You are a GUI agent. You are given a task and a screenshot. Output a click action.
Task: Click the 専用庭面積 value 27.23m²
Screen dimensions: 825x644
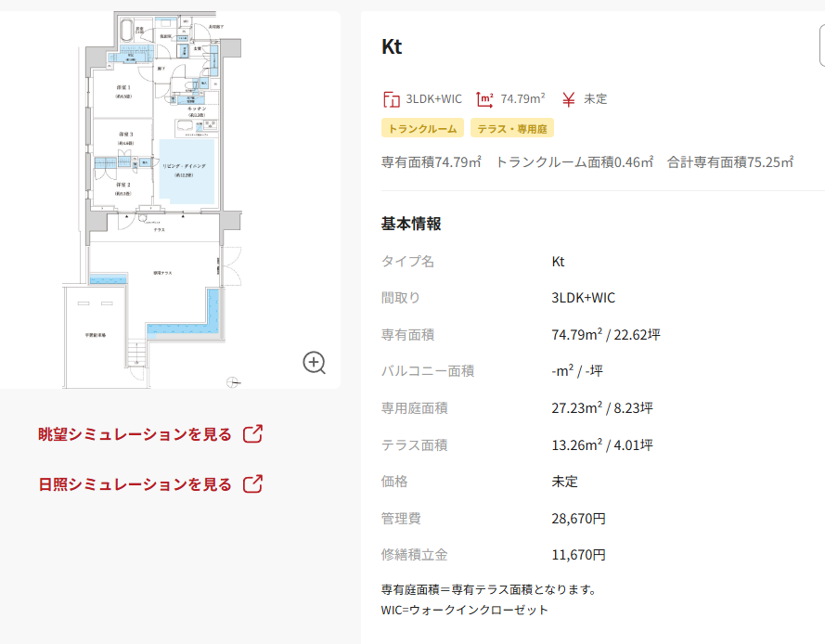[x=601, y=408]
